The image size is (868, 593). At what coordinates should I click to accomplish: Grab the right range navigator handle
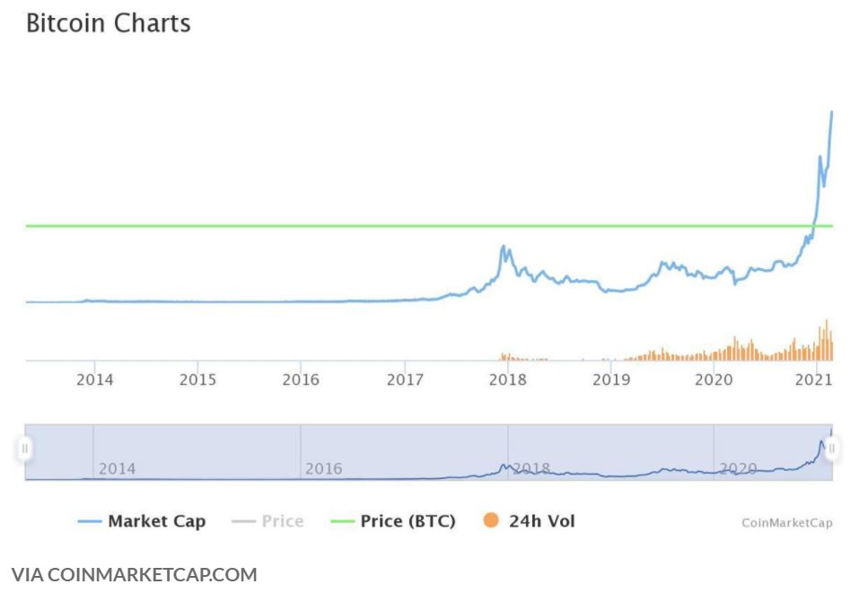coord(831,448)
